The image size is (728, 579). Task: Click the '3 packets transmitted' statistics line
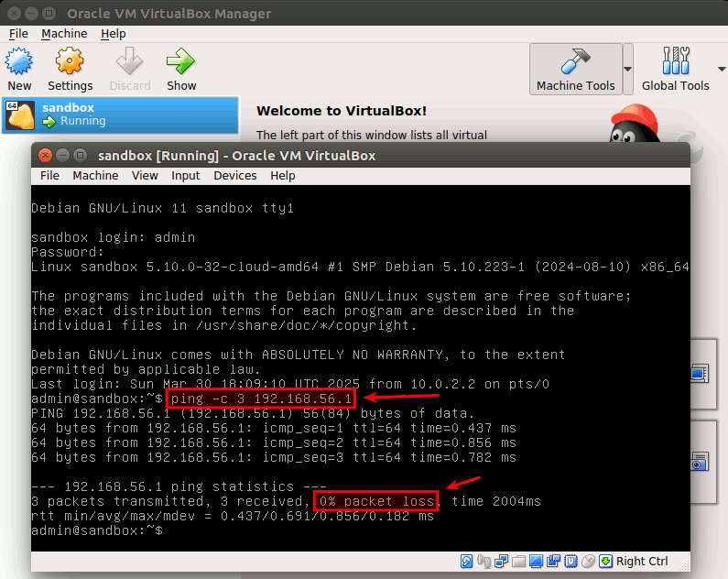pyautogui.click(x=286, y=501)
